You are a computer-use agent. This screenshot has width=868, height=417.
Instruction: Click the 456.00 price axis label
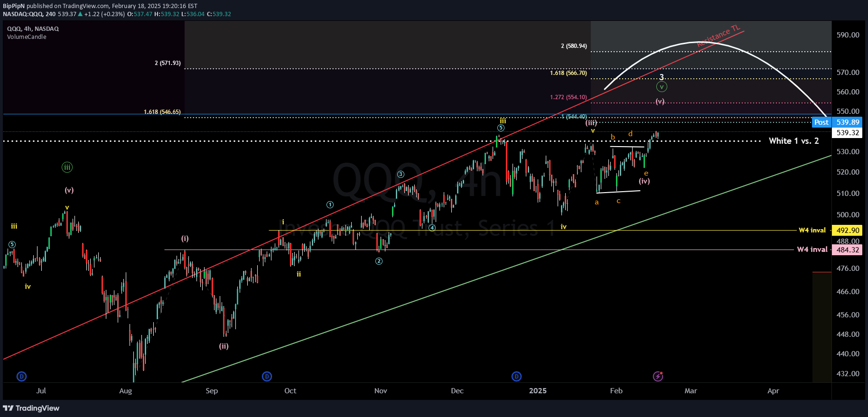[x=848, y=315]
